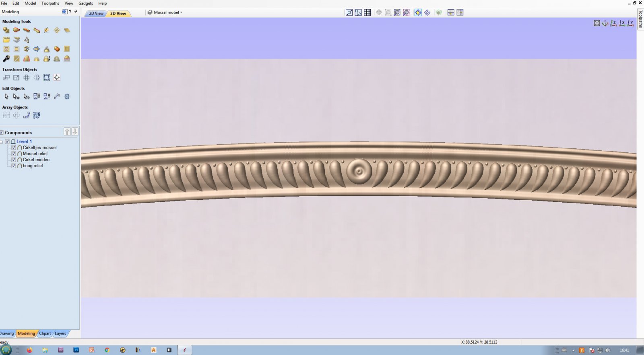Collapse the Level 1 tree node
Image resolution: width=644 pixels, height=355 pixels.
[x=2, y=142]
